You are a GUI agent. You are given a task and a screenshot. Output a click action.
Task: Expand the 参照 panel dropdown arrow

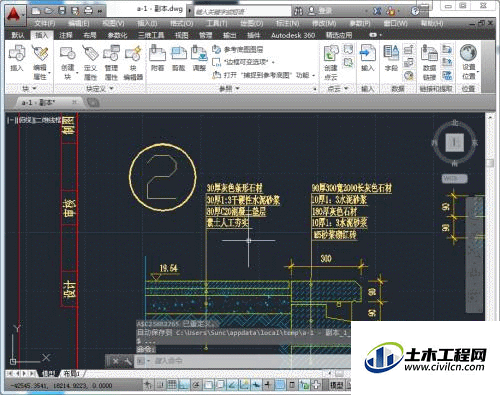238,89
